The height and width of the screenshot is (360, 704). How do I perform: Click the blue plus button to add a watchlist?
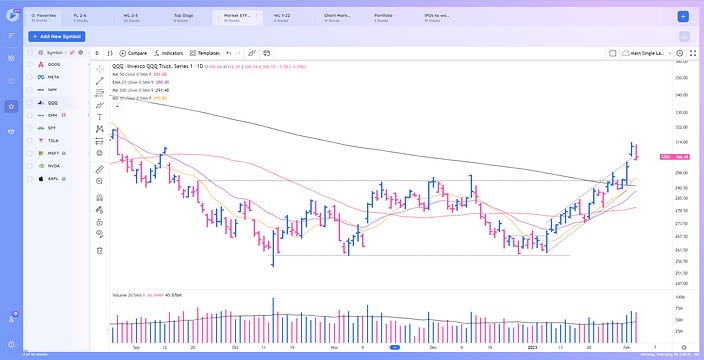pyautogui.click(x=683, y=17)
